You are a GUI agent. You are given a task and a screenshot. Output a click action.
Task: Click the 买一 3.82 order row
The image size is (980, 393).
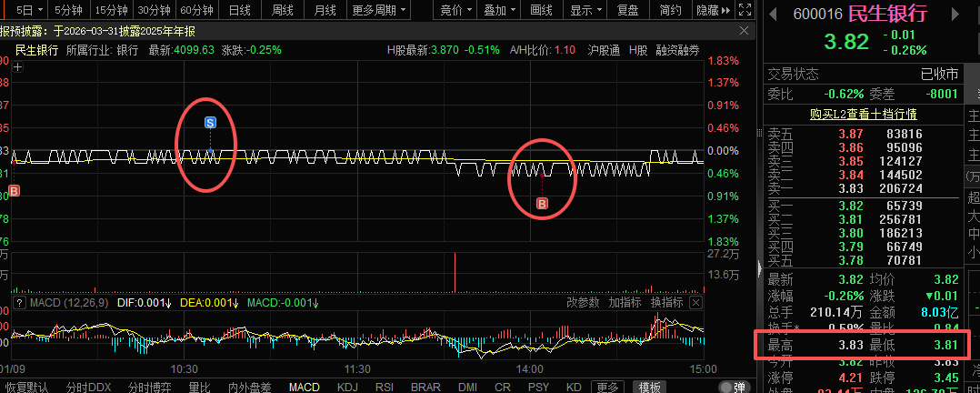click(x=863, y=206)
